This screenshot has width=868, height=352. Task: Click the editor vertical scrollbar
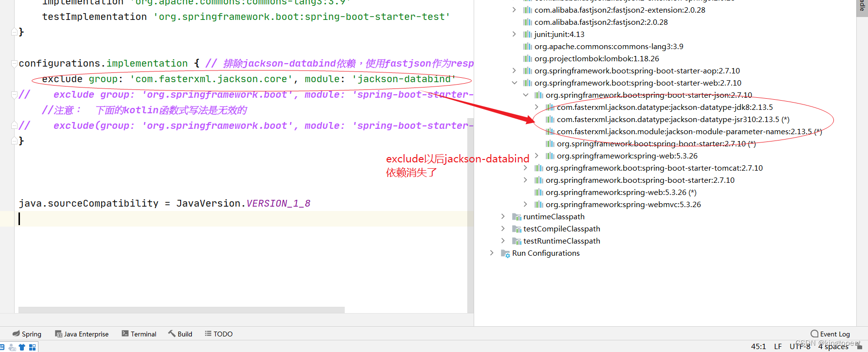(x=470, y=215)
